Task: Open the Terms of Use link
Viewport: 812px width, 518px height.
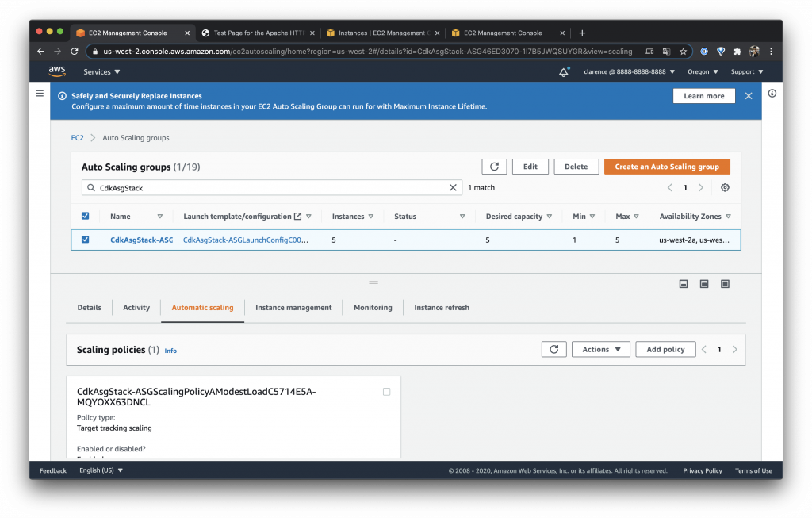Action: tap(753, 470)
